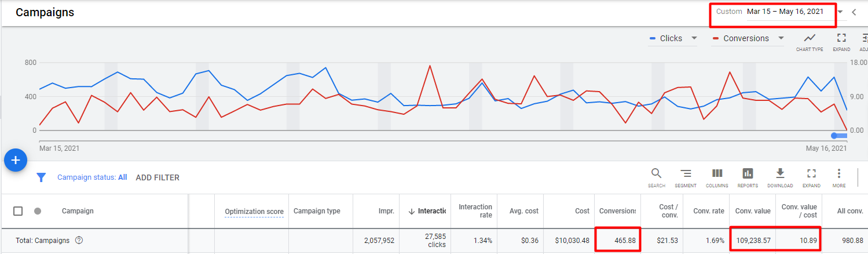
Task: Click the blue plus new campaign button
Action: [16, 161]
